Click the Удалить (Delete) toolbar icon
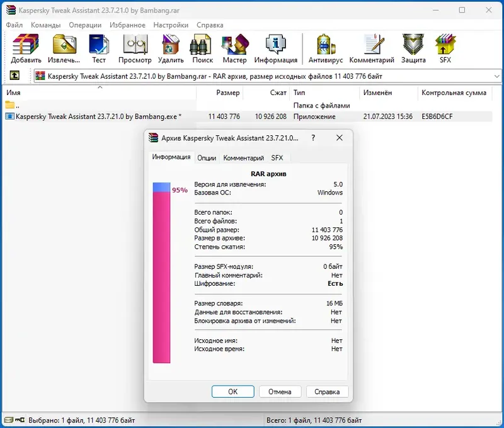 coord(171,48)
